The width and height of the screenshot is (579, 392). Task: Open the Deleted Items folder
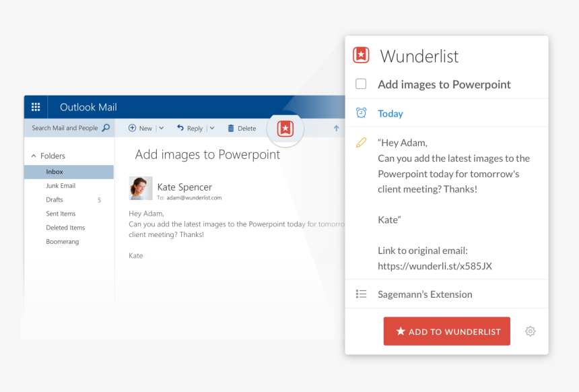click(65, 228)
